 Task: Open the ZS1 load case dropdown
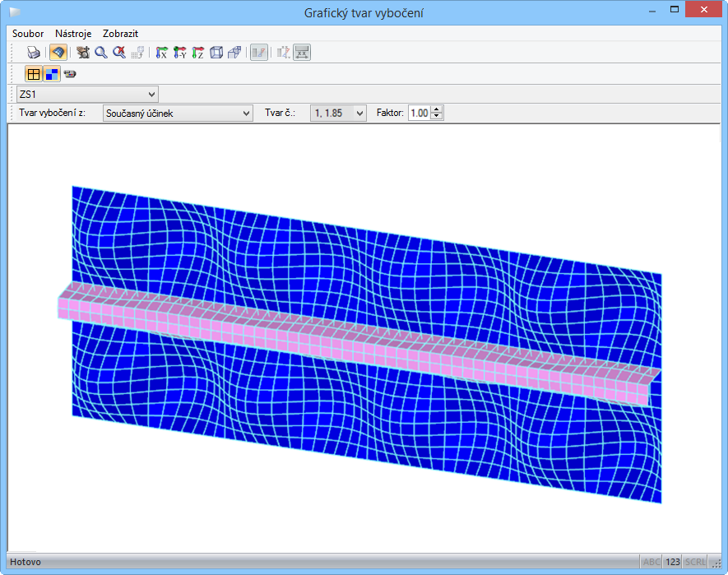point(88,95)
